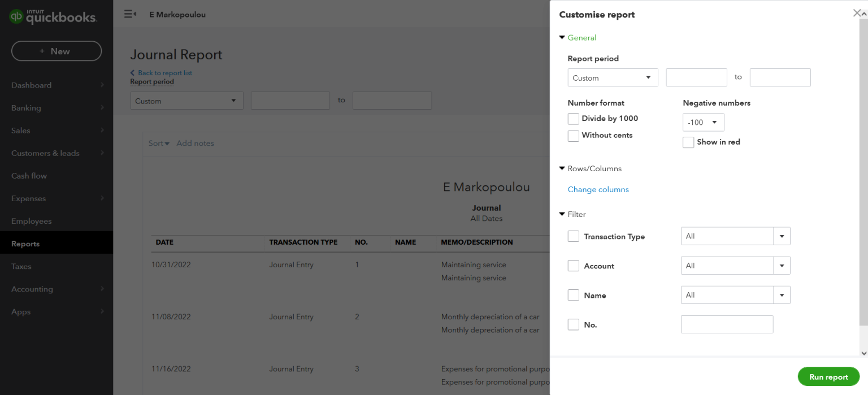This screenshot has height=395, width=868.
Task: Collapse the Filter section
Action: click(562, 214)
